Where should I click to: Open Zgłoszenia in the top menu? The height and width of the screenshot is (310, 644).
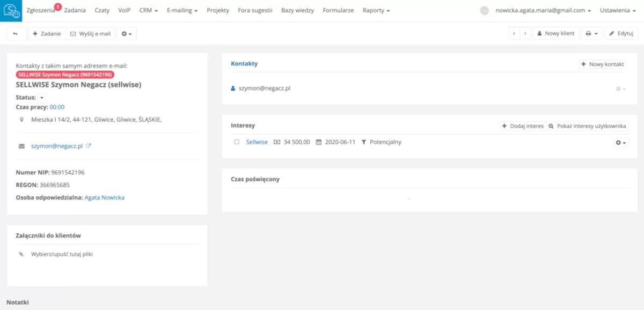(x=40, y=11)
